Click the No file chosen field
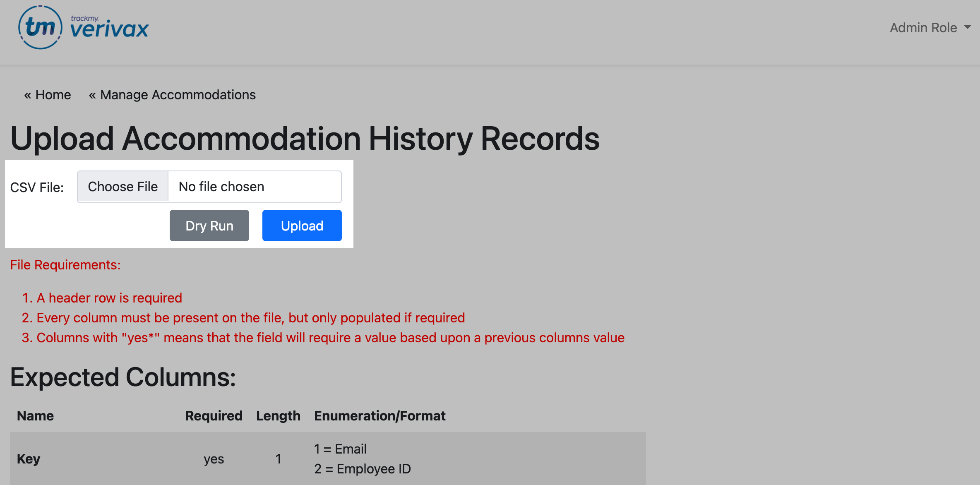 [254, 187]
